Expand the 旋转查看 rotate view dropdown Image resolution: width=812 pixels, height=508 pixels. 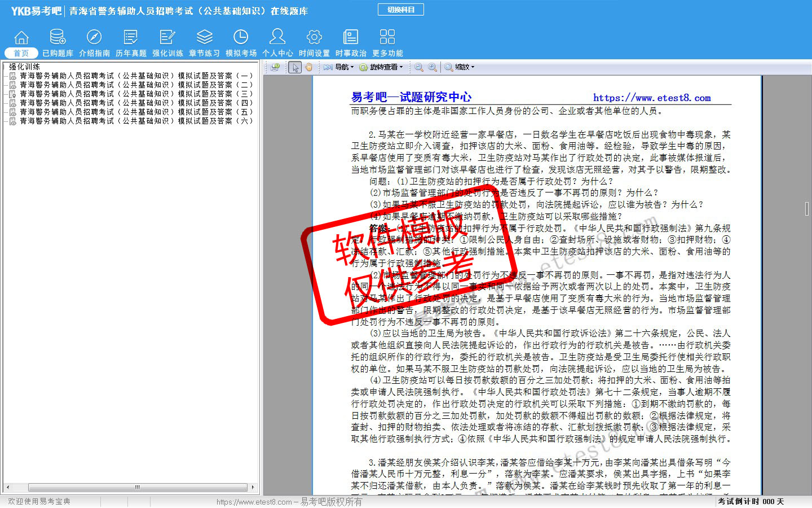click(x=382, y=67)
